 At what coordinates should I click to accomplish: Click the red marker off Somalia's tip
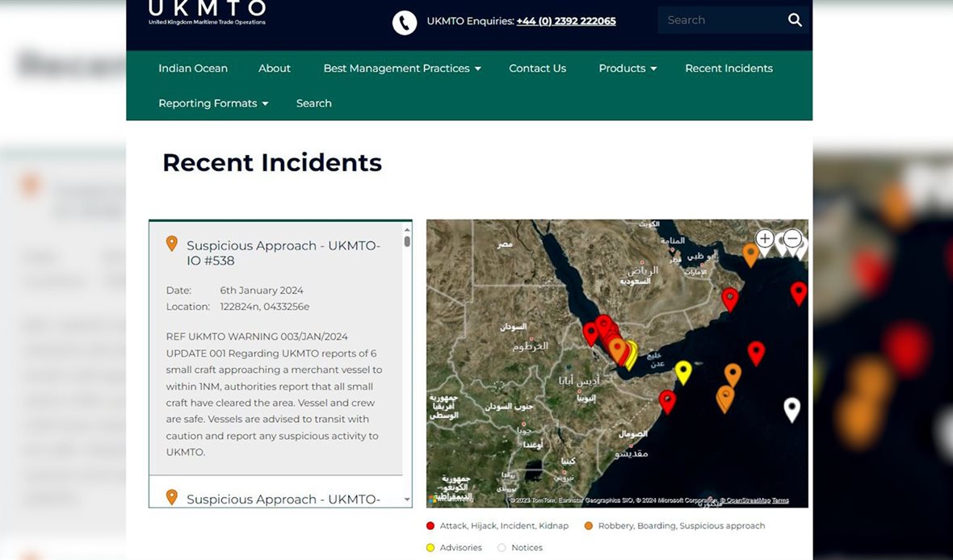(667, 402)
